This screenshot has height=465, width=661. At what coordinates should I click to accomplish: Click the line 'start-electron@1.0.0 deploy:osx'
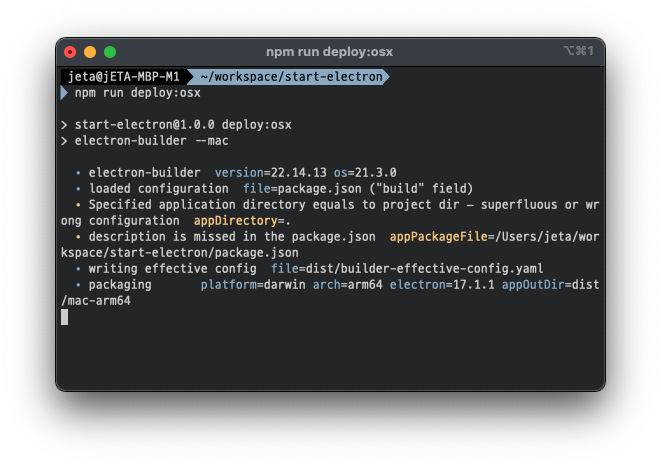[183, 125]
